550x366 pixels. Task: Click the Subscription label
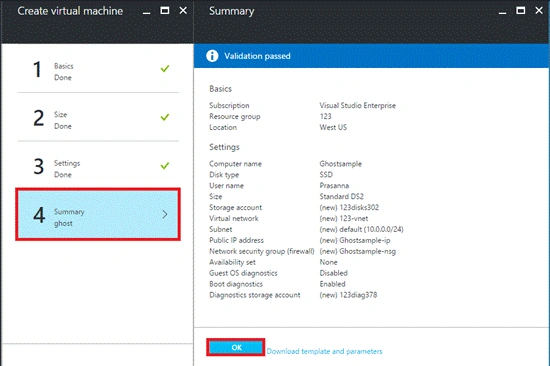(x=229, y=105)
